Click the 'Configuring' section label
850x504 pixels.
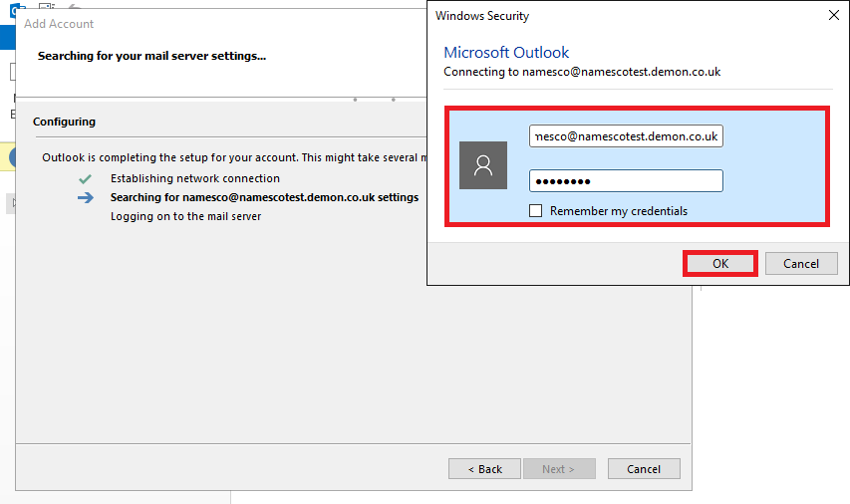tap(64, 122)
